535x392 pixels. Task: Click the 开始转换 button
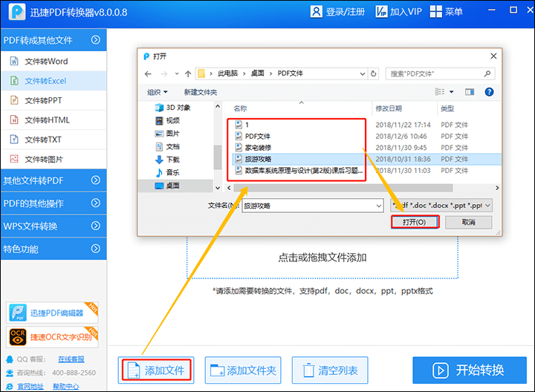tap(470, 370)
